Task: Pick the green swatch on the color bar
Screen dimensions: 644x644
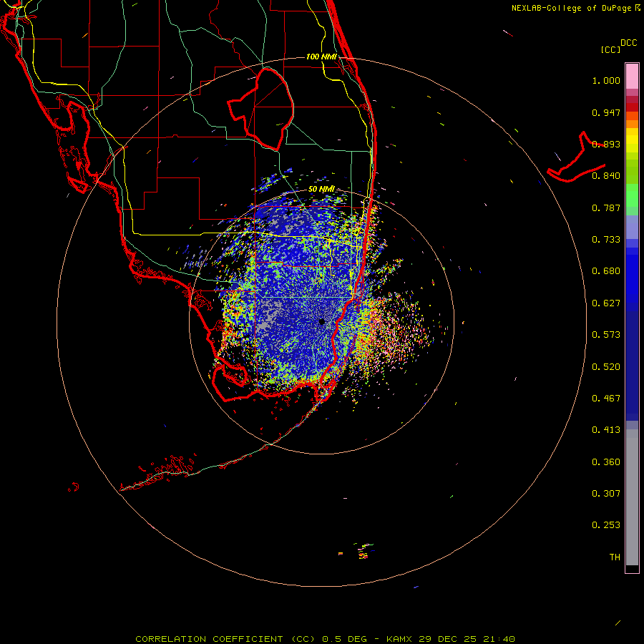Action: pyautogui.click(x=632, y=195)
